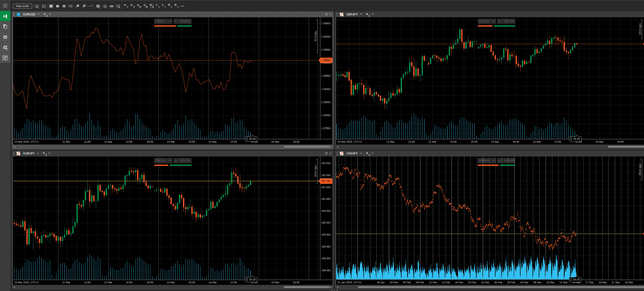This screenshot has width=644, height=291.
Task: Click EURUSD chart candle countdown 35:29 marker
Action: (x=251, y=139)
